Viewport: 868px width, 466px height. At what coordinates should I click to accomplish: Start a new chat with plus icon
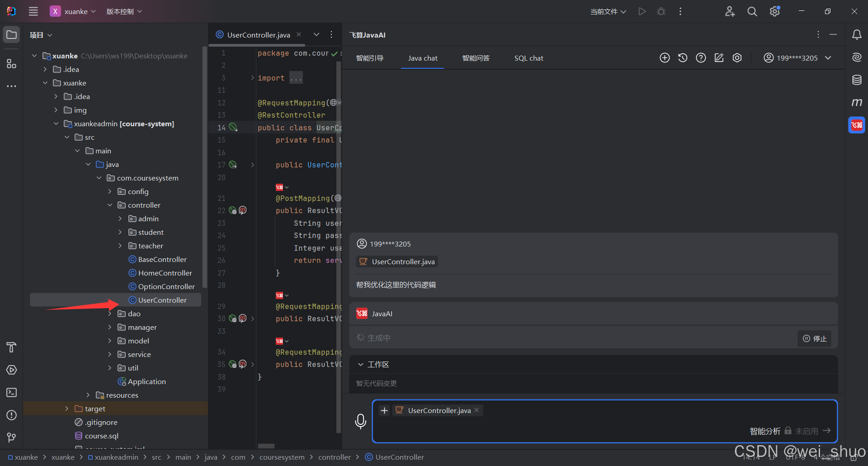tap(665, 58)
